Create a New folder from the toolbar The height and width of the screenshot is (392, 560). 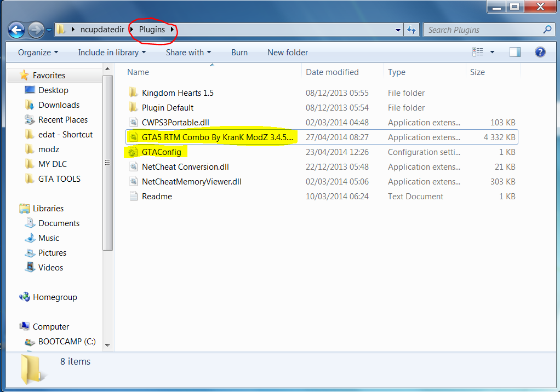click(288, 53)
